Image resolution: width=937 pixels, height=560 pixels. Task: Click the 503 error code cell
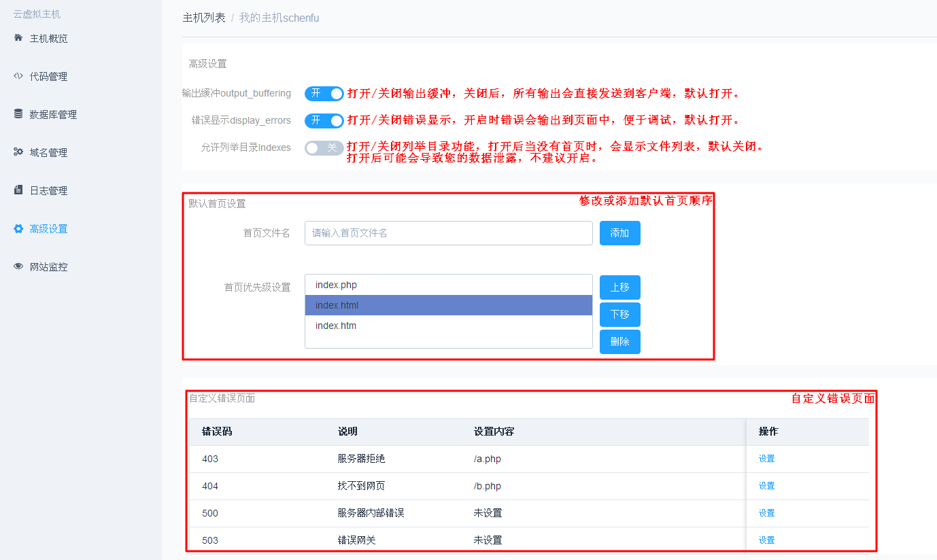pyautogui.click(x=210, y=540)
